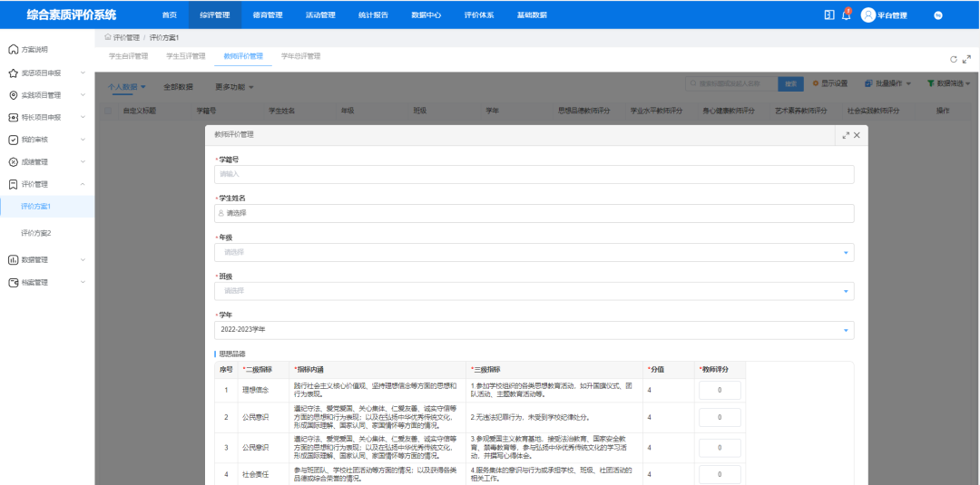
Task: Close the 教师评价管理 dialog
Action: coord(857,135)
